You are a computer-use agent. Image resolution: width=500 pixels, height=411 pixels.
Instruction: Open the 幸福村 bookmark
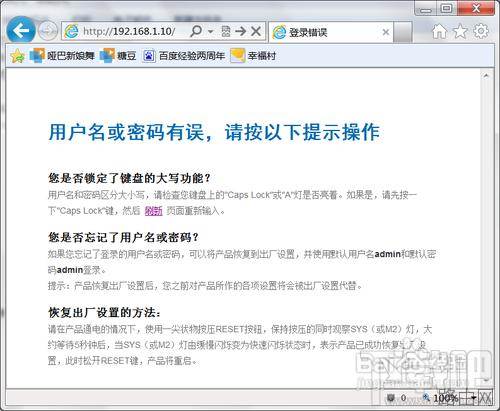(x=253, y=56)
